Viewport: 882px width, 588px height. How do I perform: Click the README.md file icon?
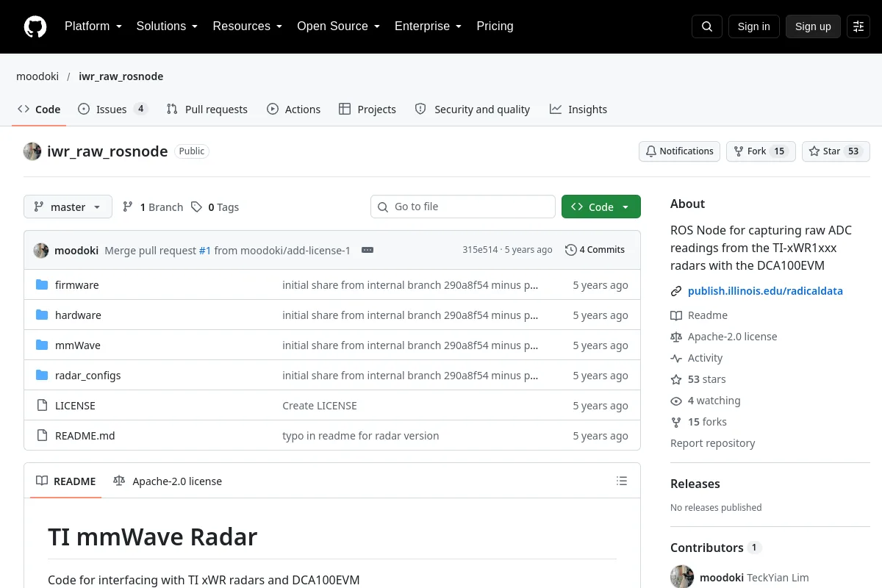(x=42, y=436)
